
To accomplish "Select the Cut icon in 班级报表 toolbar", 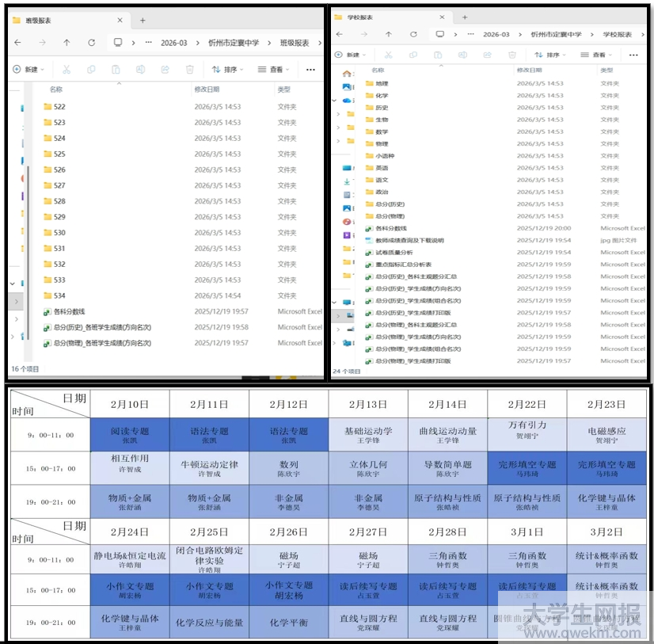I will (68, 70).
